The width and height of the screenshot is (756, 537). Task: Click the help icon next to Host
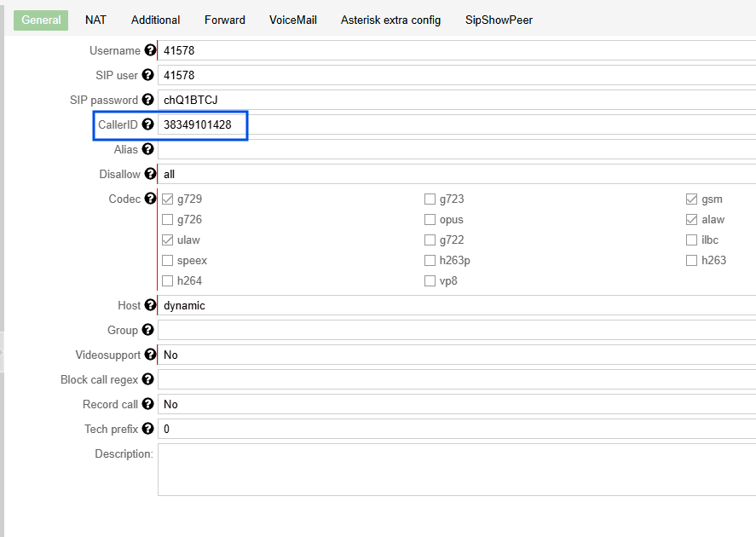pos(150,306)
